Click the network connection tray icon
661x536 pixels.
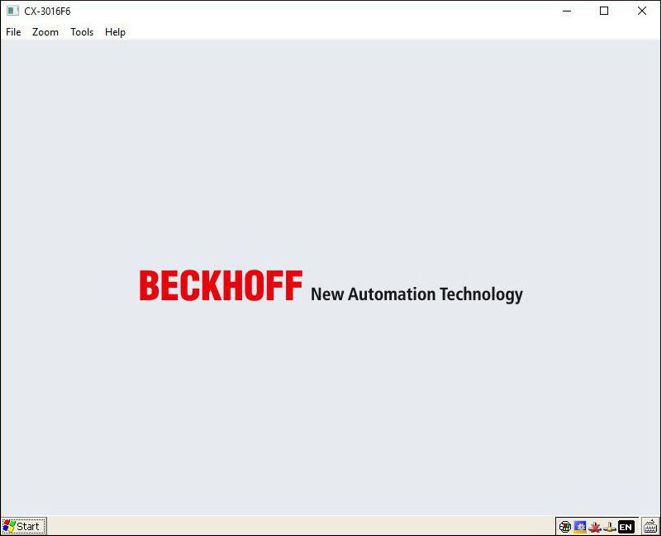click(x=610, y=527)
